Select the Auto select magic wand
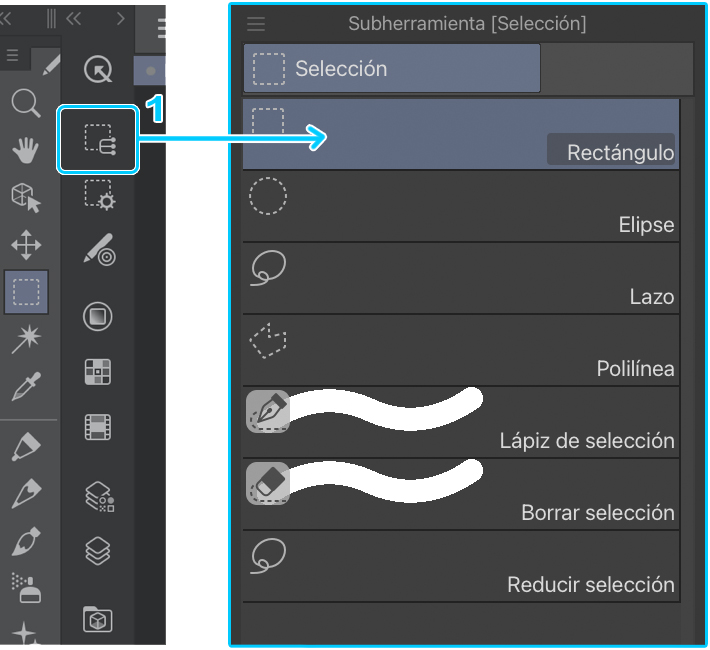Image resolution: width=710 pixels, height=650 pixels. [25, 340]
